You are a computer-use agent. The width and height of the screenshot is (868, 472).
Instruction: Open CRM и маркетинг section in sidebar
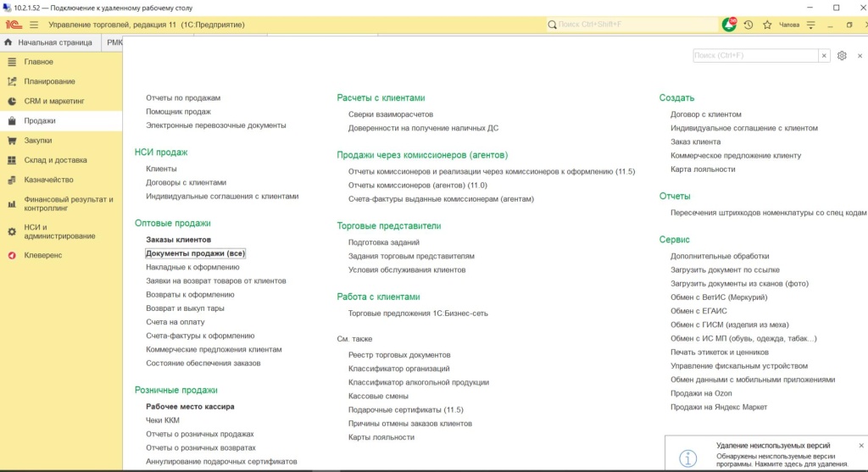[61, 101]
